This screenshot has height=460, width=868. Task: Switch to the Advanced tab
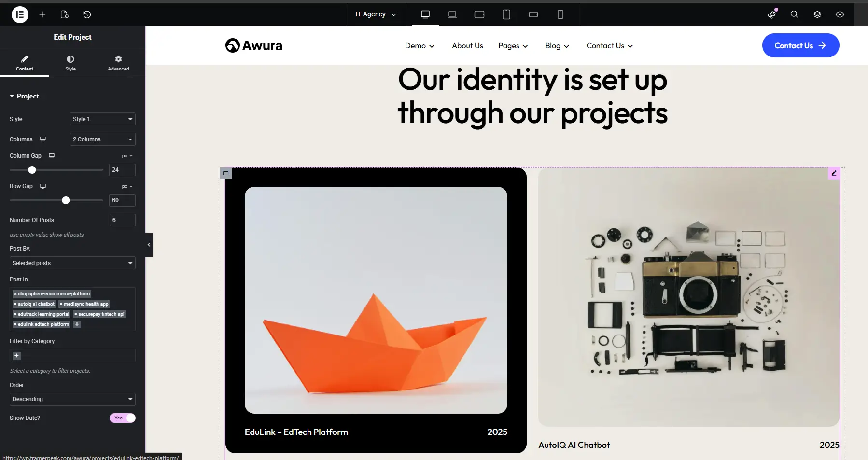point(118,63)
